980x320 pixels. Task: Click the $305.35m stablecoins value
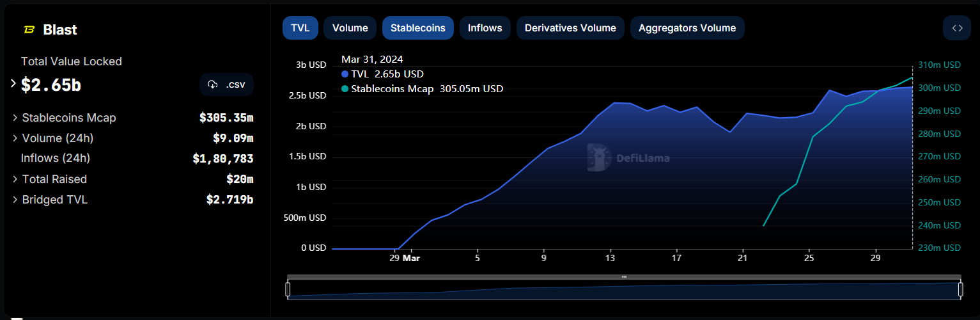click(x=226, y=118)
